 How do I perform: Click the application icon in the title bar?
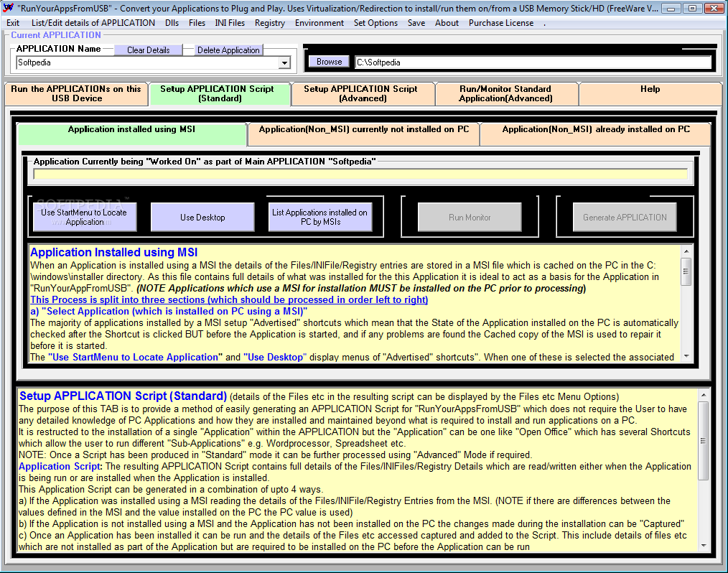point(8,8)
